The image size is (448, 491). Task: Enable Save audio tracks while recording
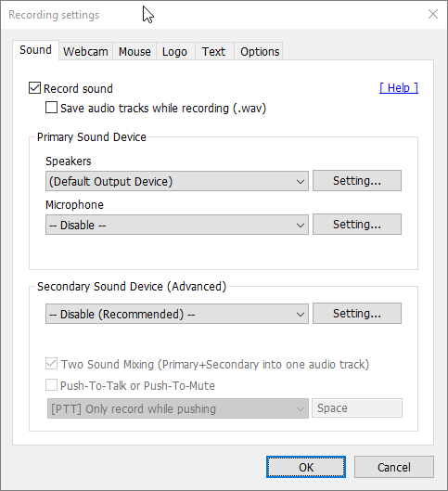51,108
